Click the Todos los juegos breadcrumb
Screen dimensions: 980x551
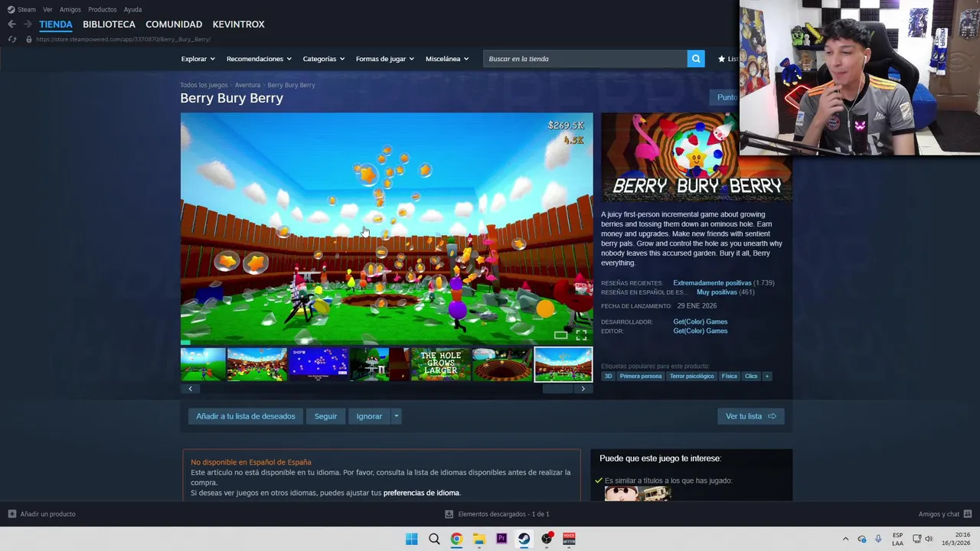[x=204, y=85]
